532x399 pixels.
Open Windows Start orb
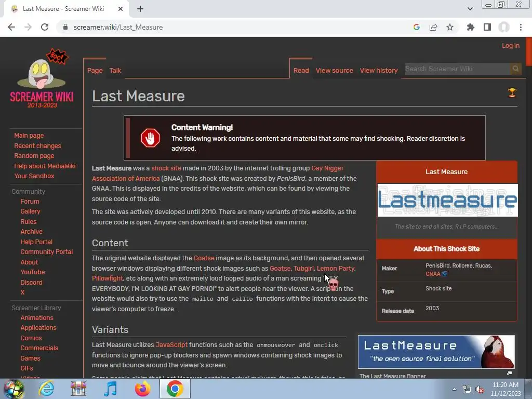(14, 389)
